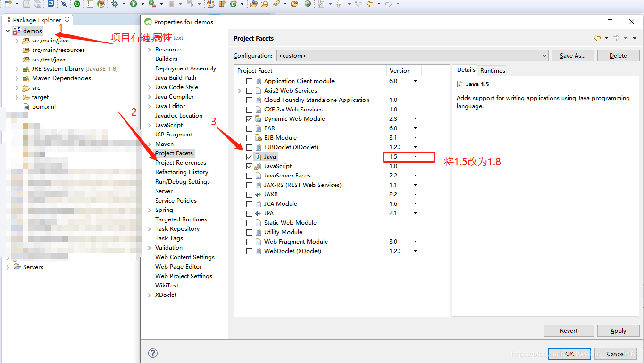Image resolution: width=644 pixels, height=363 pixels.
Task: Click the Dynamic Web Module facet icon
Action: click(258, 119)
